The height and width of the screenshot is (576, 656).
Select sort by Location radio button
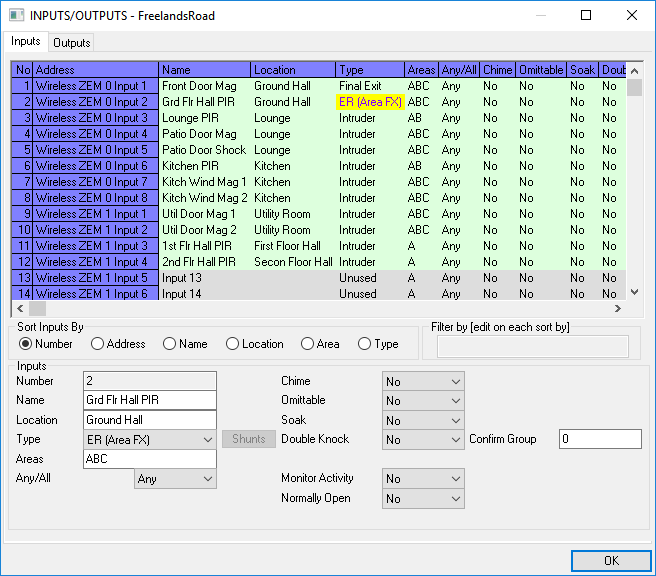point(232,344)
